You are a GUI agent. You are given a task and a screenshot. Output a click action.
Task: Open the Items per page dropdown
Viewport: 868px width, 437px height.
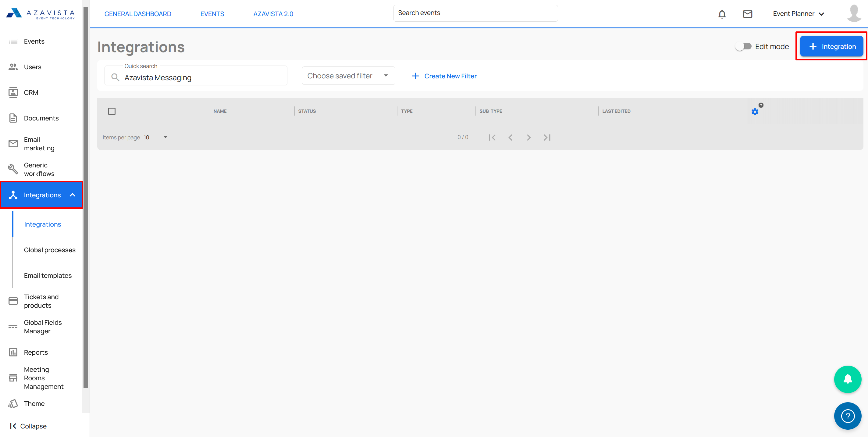tap(156, 138)
